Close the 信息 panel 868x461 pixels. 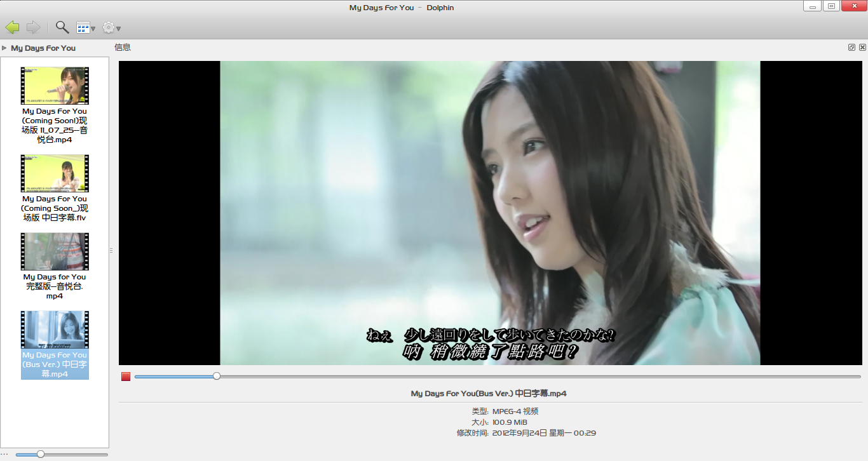click(x=862, y=48)
